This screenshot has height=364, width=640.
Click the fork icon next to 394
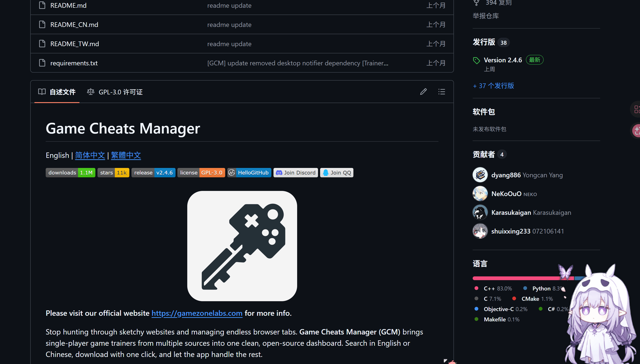coord(476,3)
